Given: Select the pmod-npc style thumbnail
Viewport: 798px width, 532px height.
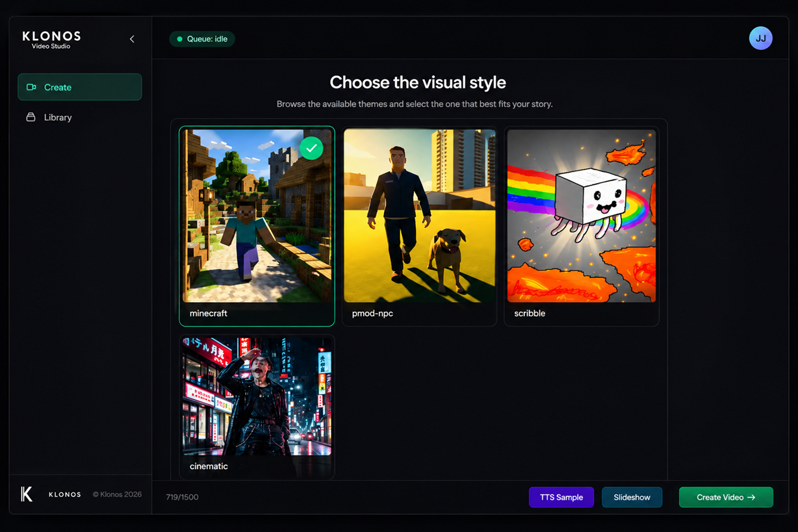Looking at the screenshot, I should pyautogui.click(x=420, y=216).
